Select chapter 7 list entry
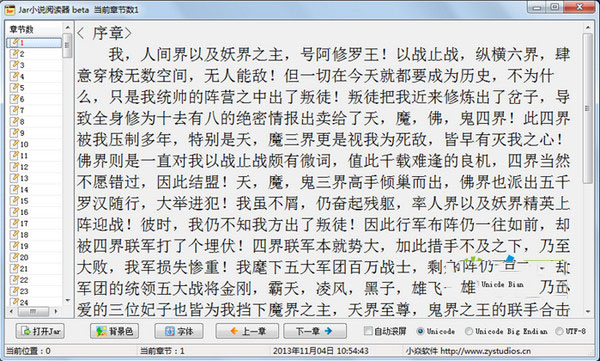This screenshot has width=600, height=361. point(34,110)
